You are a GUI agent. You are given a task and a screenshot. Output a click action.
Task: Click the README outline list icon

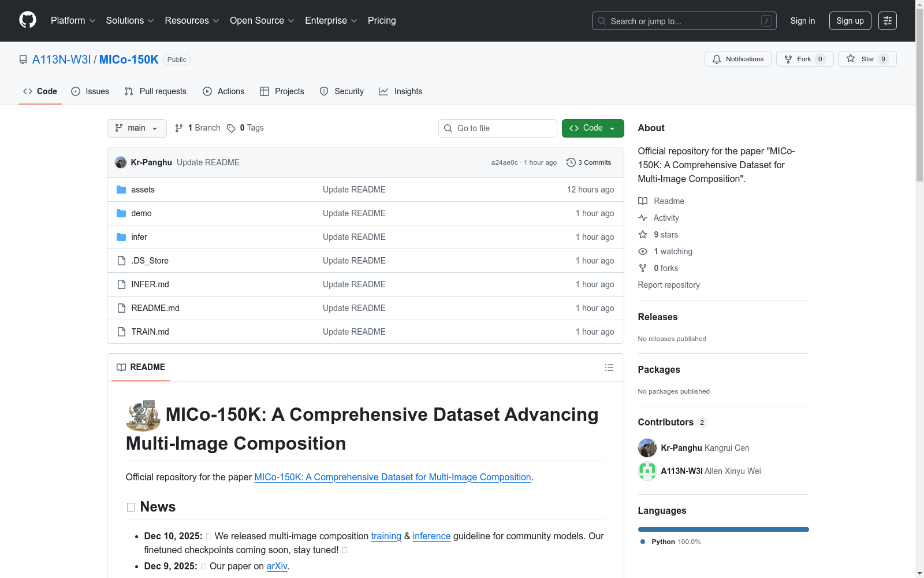(x=609, y=368)
